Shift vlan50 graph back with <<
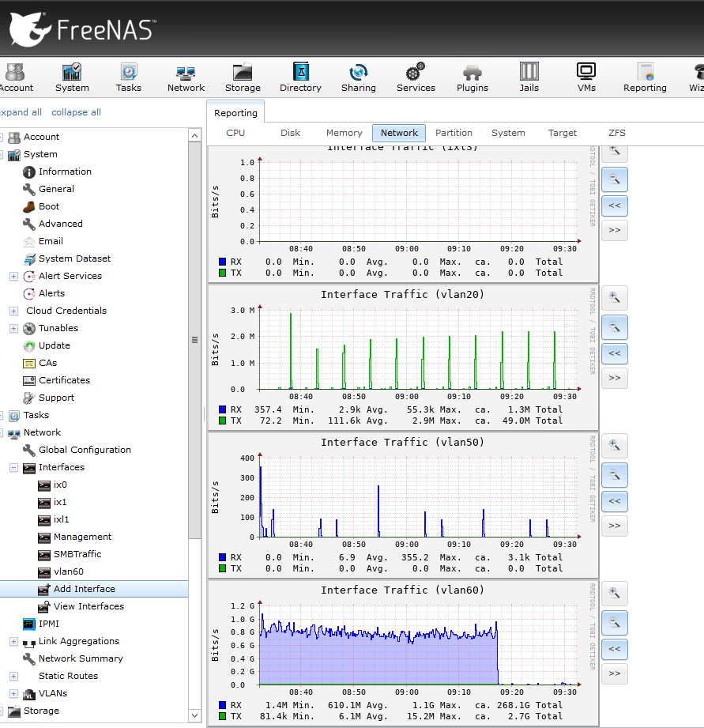Viewport: 704px width, 728px height. pyautogui.click(x=615, y=501)
